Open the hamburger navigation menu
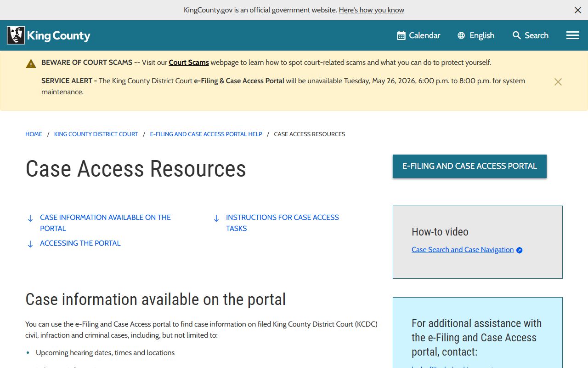The height and width of the screenshot is (368, 588). point(573,35)
